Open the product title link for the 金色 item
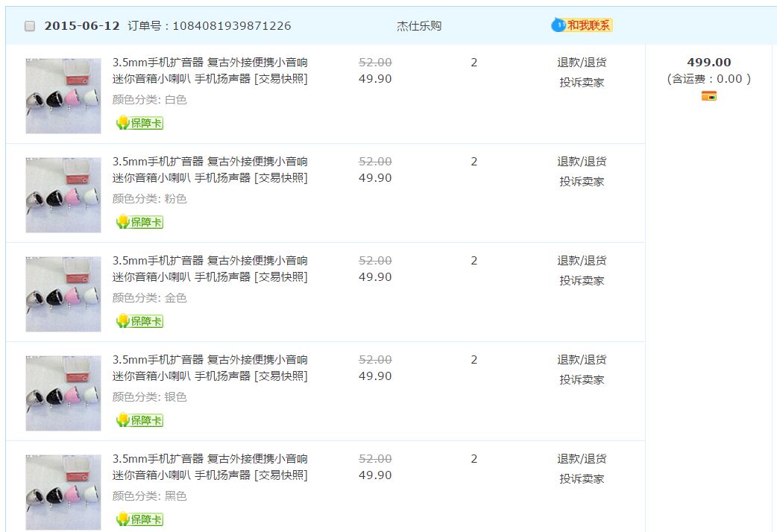The height and width of the screenshot is (532, 777). point(210,268)
